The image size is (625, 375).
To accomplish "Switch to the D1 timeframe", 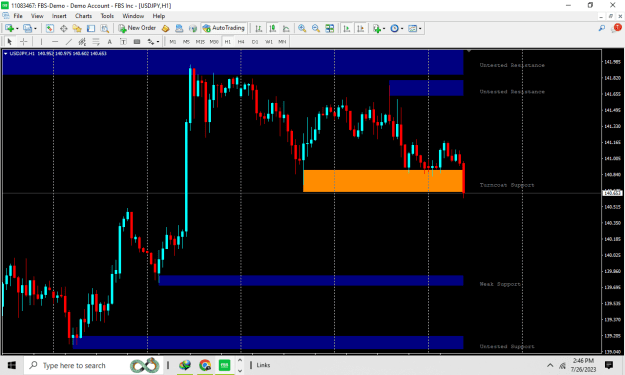I will (255, 41).
